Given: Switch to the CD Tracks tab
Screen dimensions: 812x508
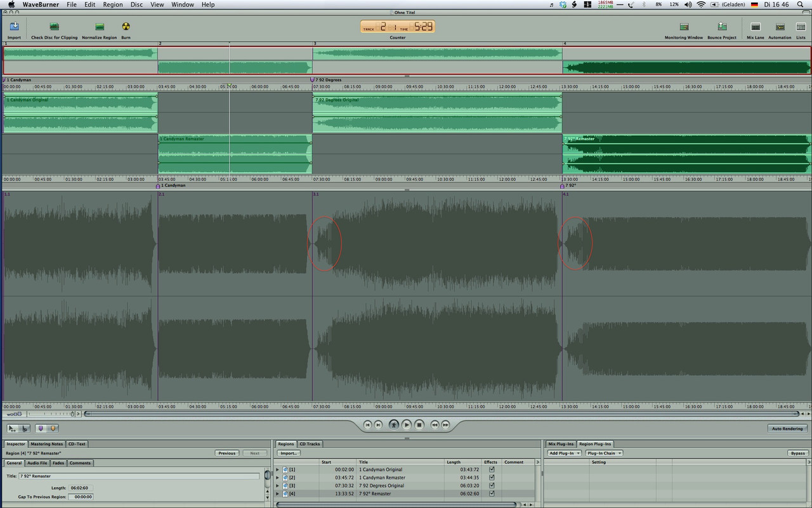Looking at the screenshot, I should coord(310,444).
